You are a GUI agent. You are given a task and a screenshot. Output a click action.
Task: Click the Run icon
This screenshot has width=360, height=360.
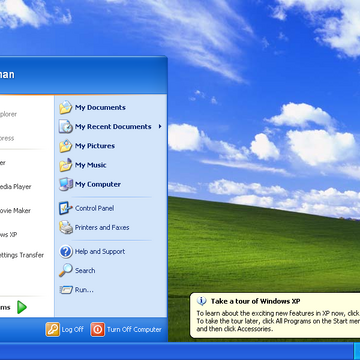[66, 290]
